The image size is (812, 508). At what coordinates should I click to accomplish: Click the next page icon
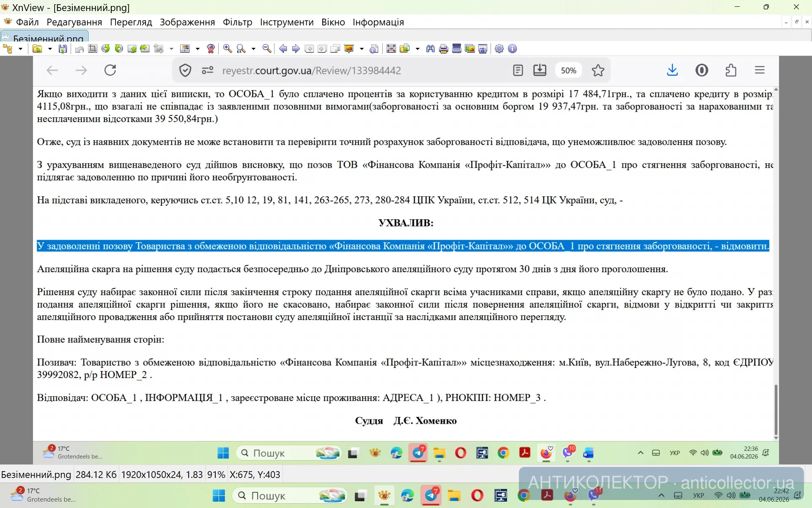coord(322,49)
